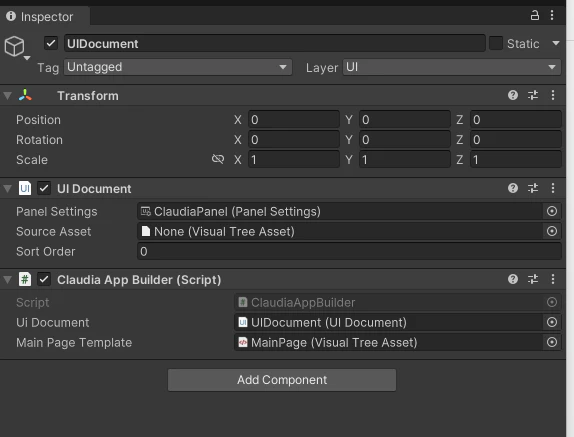Click the None (Visual Tree Asset) field
The width and height of the screenshot is (574, 437).
(340, 231)
